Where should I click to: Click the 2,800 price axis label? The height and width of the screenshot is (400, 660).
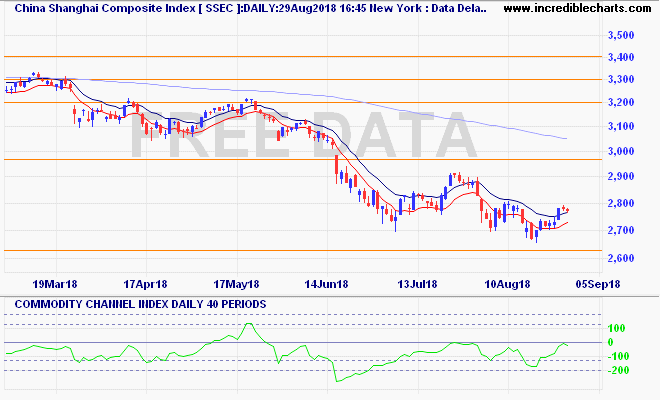[x=621, y=204]
